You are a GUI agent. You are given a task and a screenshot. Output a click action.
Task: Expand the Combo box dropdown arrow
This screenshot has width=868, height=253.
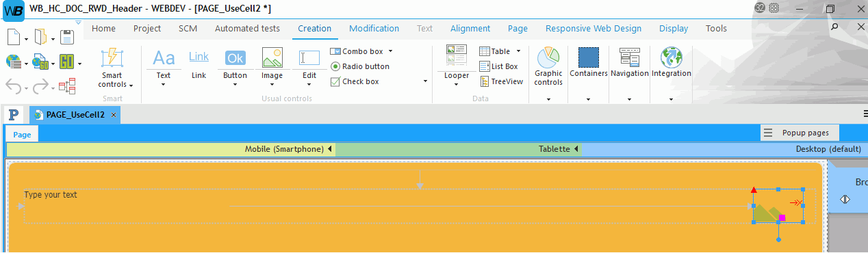[x=390, y=51]
